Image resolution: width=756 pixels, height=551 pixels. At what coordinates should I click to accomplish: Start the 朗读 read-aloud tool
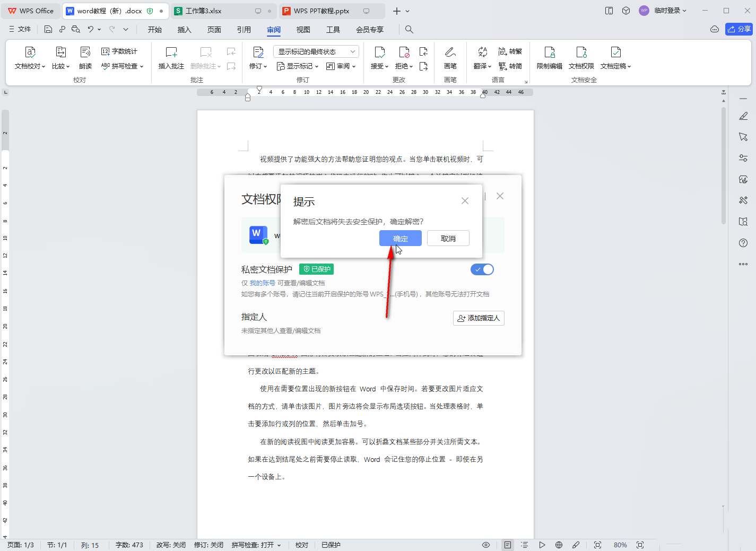coord(85,58)
